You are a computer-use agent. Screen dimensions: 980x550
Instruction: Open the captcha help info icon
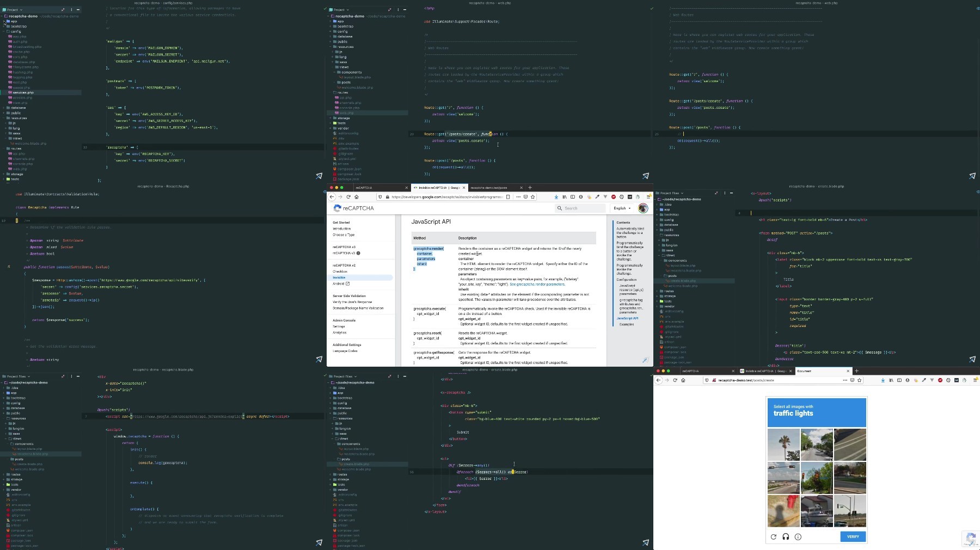[x=798, y=537]
